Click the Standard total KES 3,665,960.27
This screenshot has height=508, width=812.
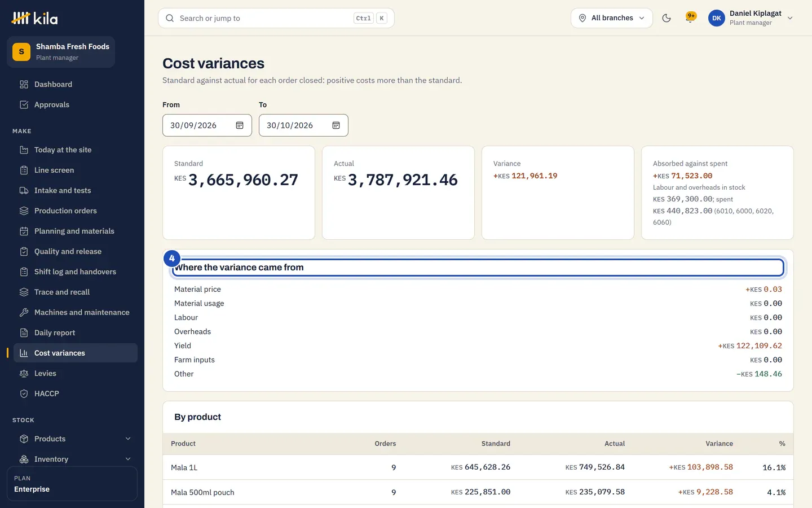click(236, 179)
